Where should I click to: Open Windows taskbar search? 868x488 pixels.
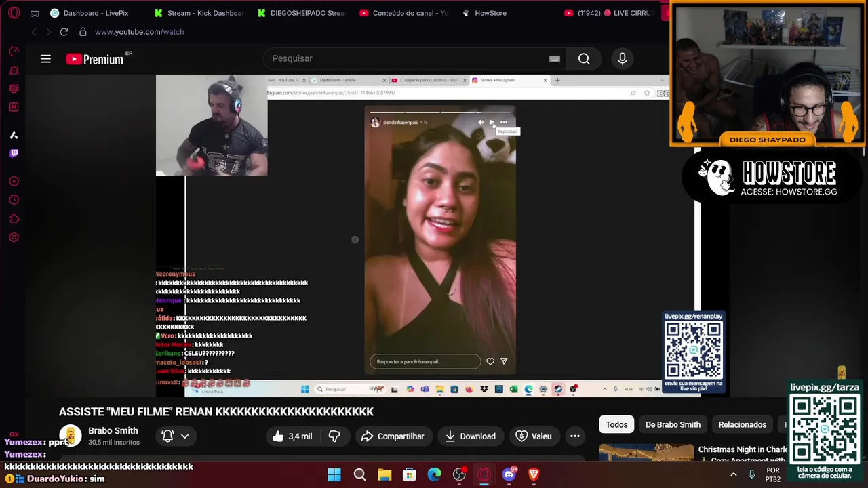coord(359,475)
